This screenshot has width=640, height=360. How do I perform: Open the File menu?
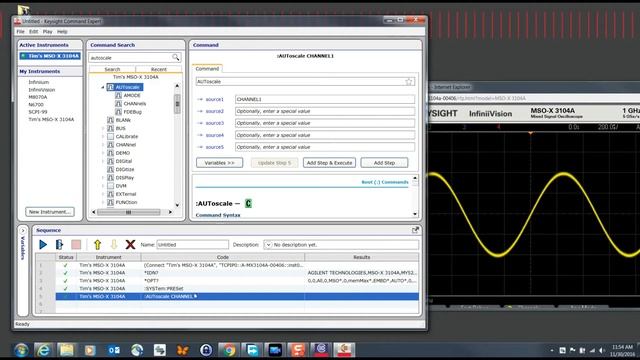click(x=20, y=31)
